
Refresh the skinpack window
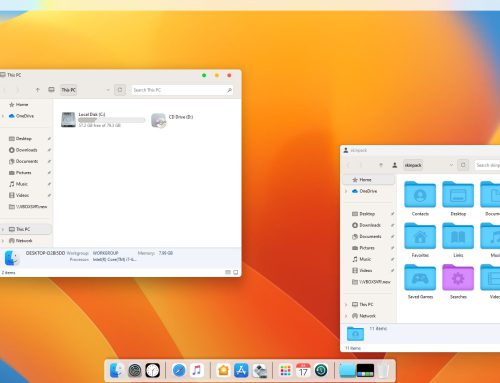tap(463, 165)
